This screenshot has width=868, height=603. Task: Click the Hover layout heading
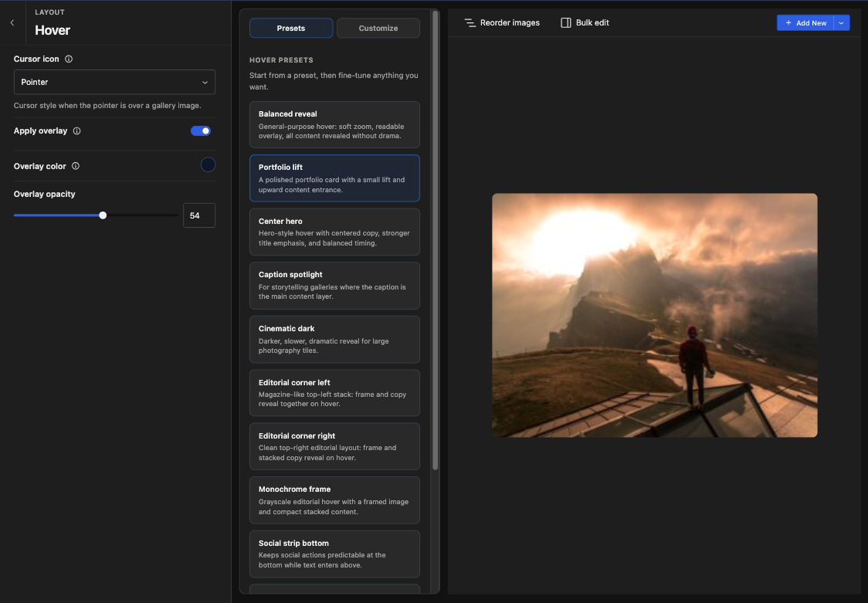click(x=53, y=30)
